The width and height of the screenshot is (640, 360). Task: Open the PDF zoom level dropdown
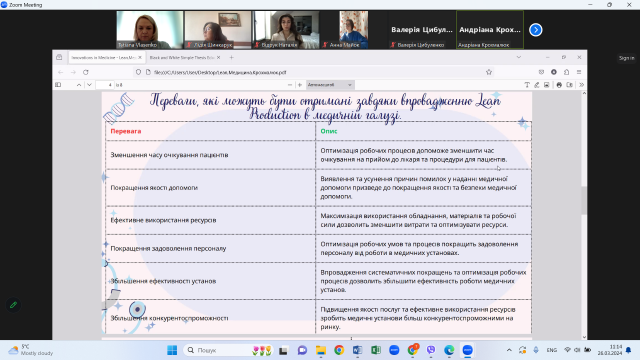330,85
